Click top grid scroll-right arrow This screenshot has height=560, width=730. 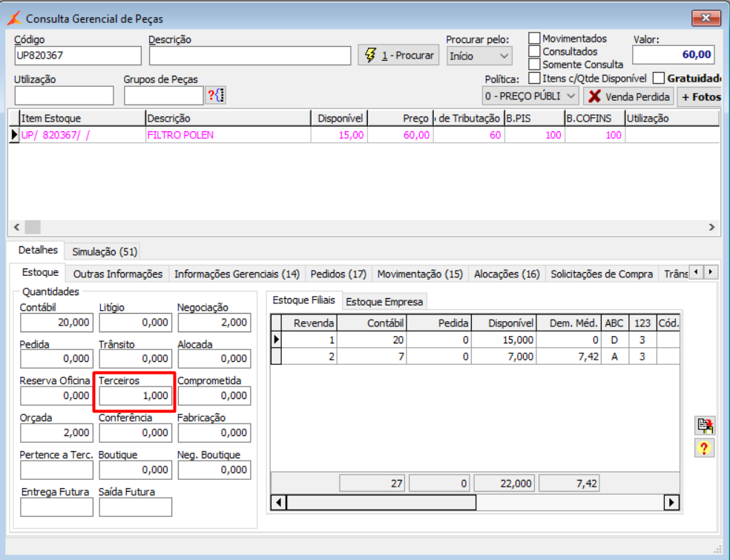[x=711, y=227]
